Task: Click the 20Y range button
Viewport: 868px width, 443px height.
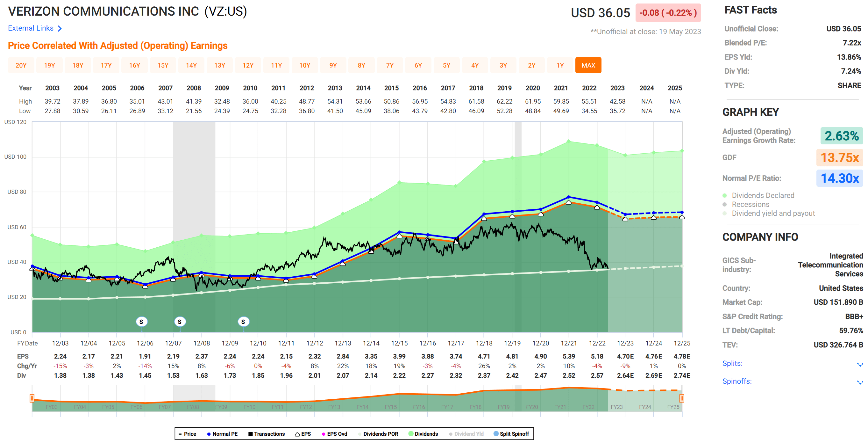Action: click(21, 65)
